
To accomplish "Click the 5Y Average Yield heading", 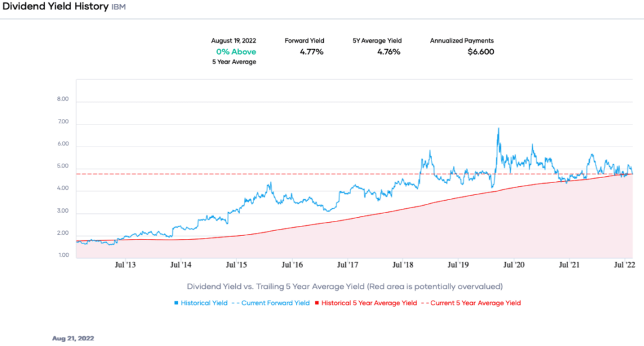I will point(377,41).
